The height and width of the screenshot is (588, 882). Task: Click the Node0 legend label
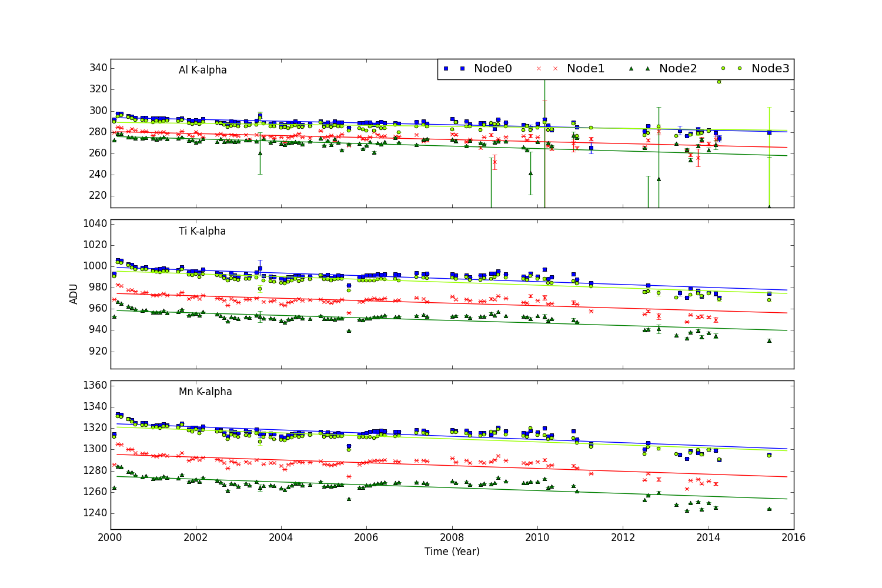(x=493, y=69)
